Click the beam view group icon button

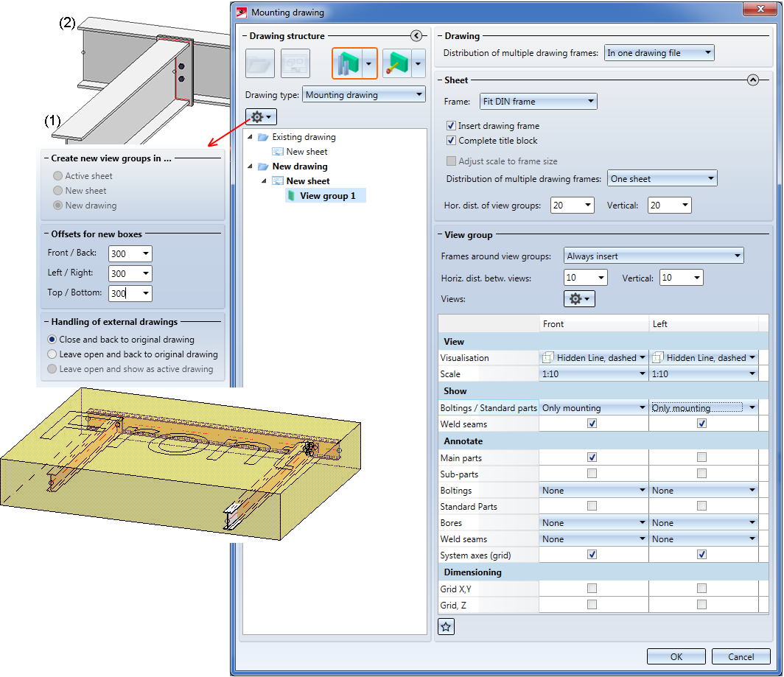[x=346, y=64]
